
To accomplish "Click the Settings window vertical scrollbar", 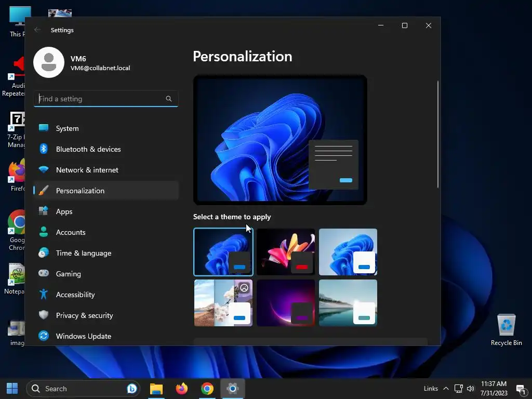I will pyautogui.click(x=438, y=135).
